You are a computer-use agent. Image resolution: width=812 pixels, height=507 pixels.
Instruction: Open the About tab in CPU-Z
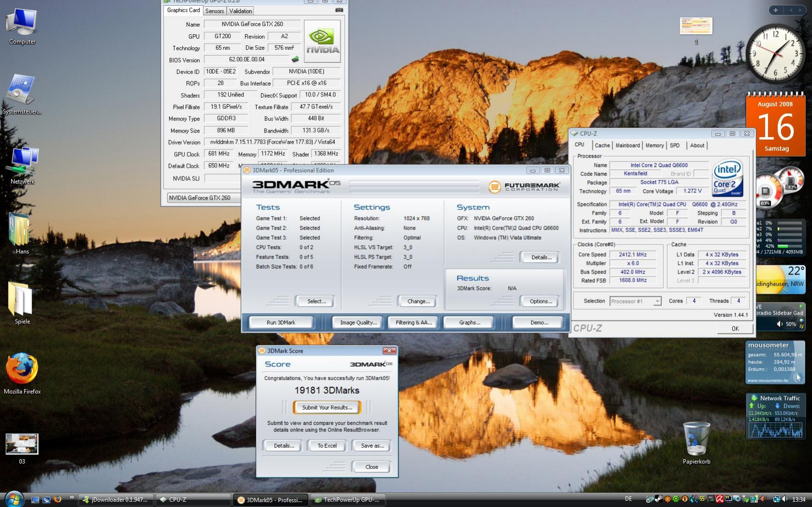tap(697, 145)
